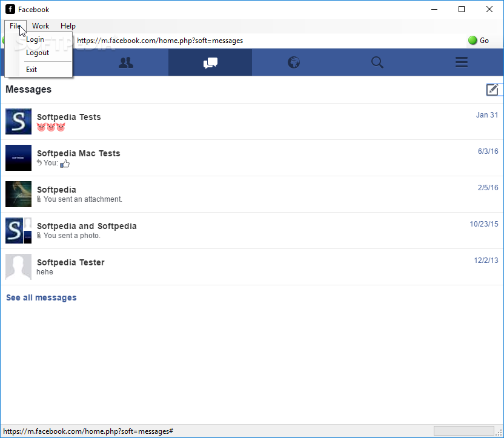Click Softpedia Tests avatar thumbnail

coord(18,121)
